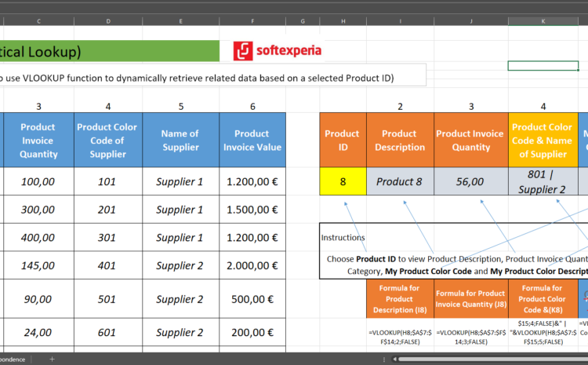This screenshot has height=365, width=588.
Task: Open the sheet tab ending in 'pondence'
Action: (x=13, y=360)
